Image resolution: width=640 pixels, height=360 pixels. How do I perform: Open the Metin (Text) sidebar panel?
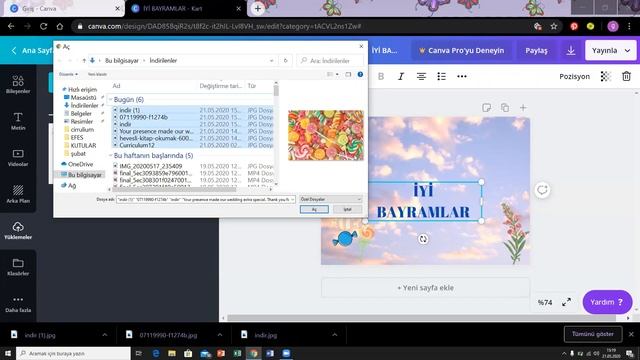(18, 121)
